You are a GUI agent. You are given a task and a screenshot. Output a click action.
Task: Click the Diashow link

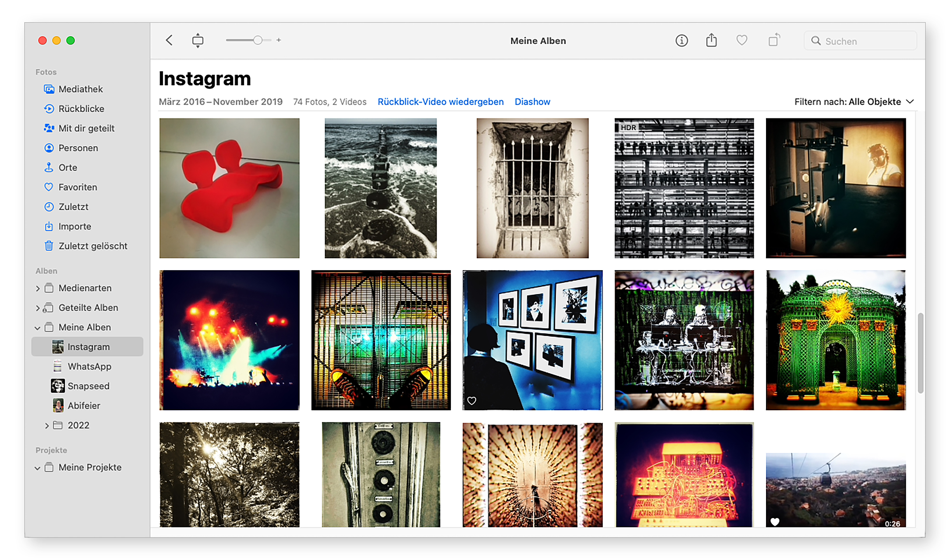click(532, 102)
